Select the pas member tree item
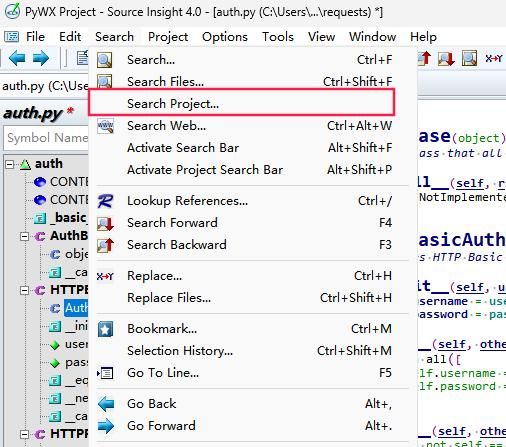The width and height of the screenshot is (506, 447). 77,362
